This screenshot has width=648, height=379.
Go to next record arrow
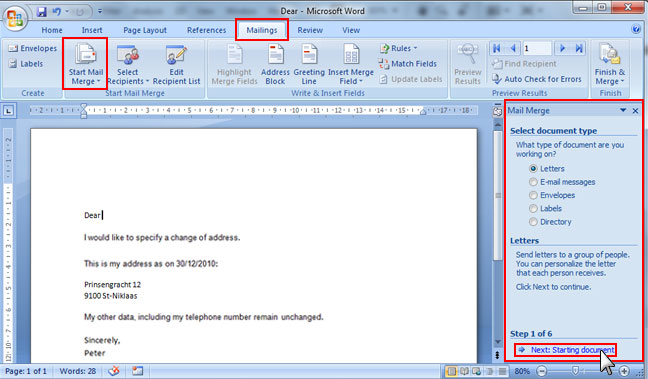pyautogui.click(x=562, y=48)
